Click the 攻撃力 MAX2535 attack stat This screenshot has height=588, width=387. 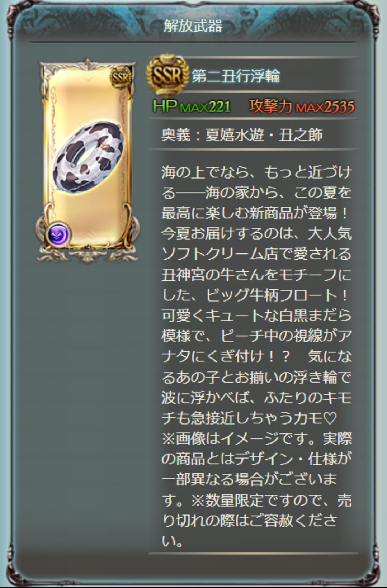(x=302, y=106)
